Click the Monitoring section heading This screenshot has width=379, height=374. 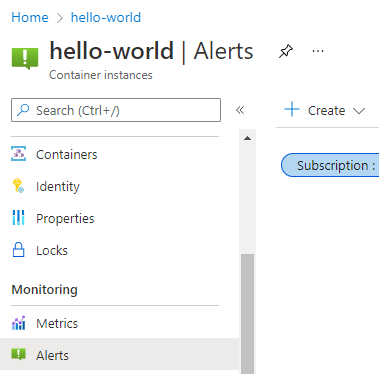tap(44, 289)
